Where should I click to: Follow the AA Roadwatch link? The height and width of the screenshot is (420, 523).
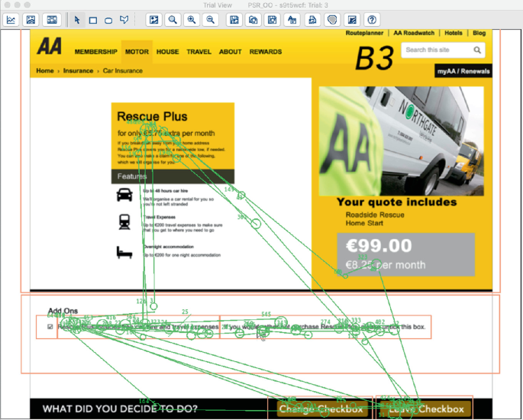point(414,33)
